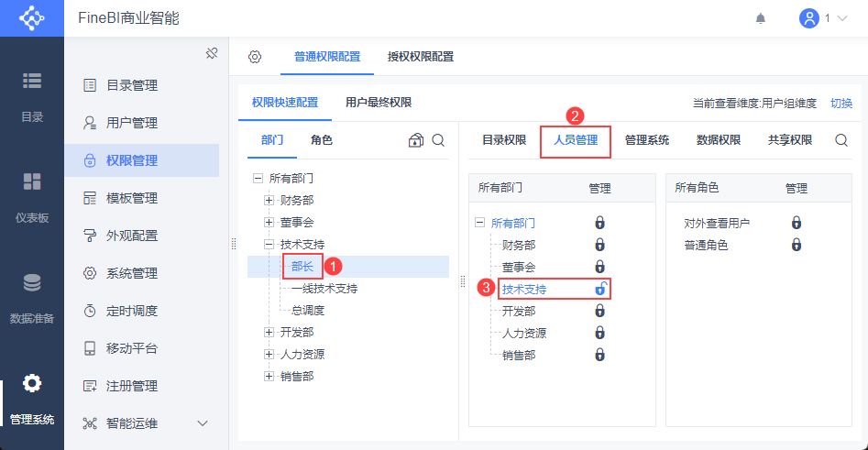This screenshot has height=450, width=868.
Task: Expand the 财务部 node in department tree
Action: [x=269, y=200]
